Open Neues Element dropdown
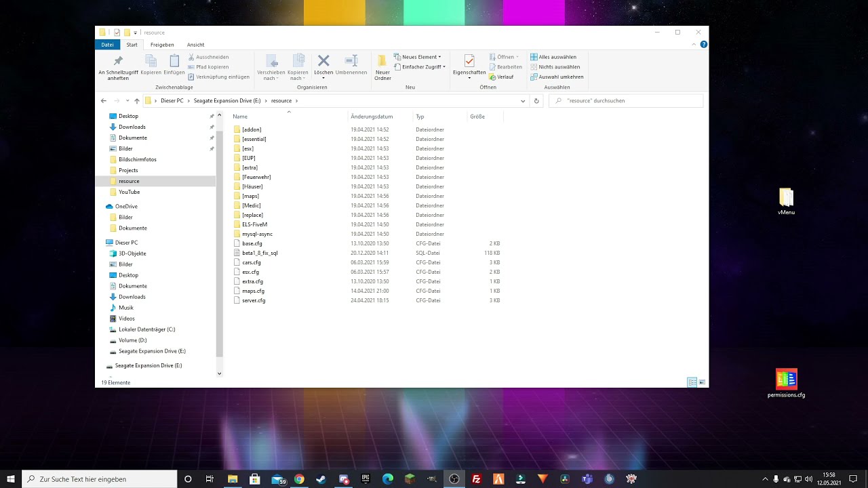 click(x=418, y=57)
